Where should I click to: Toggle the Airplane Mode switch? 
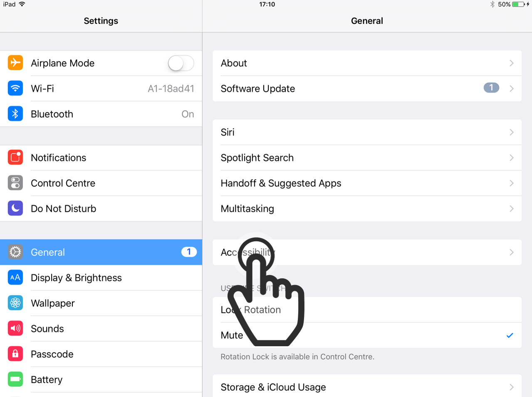pyautogui.click(x=181, y=63)
